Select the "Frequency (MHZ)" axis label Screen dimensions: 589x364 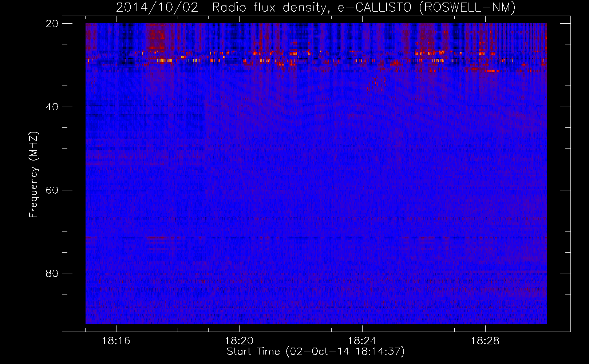click(33, 175)
